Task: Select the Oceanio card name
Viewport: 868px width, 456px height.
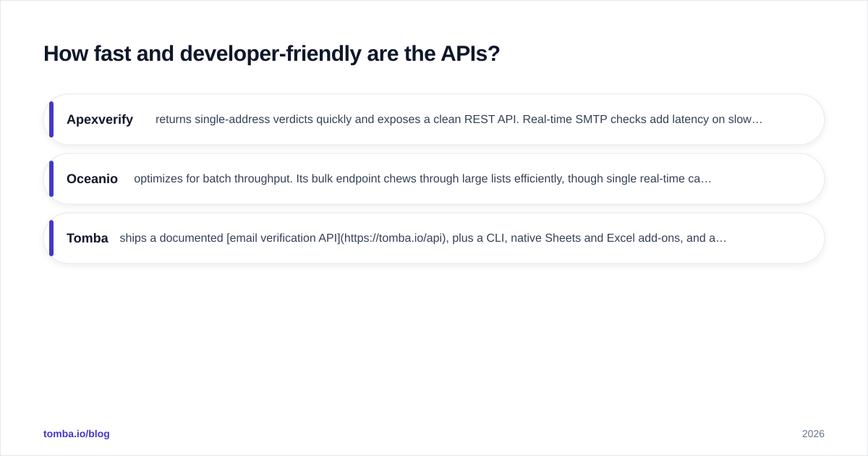Action: tap(92, 179)
